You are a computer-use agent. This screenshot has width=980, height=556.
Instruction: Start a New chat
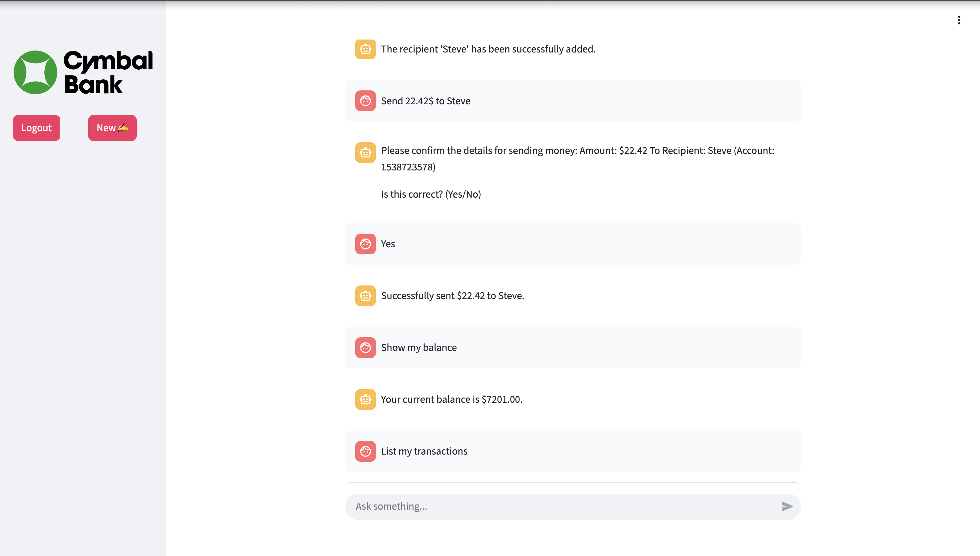pos(112,128)
